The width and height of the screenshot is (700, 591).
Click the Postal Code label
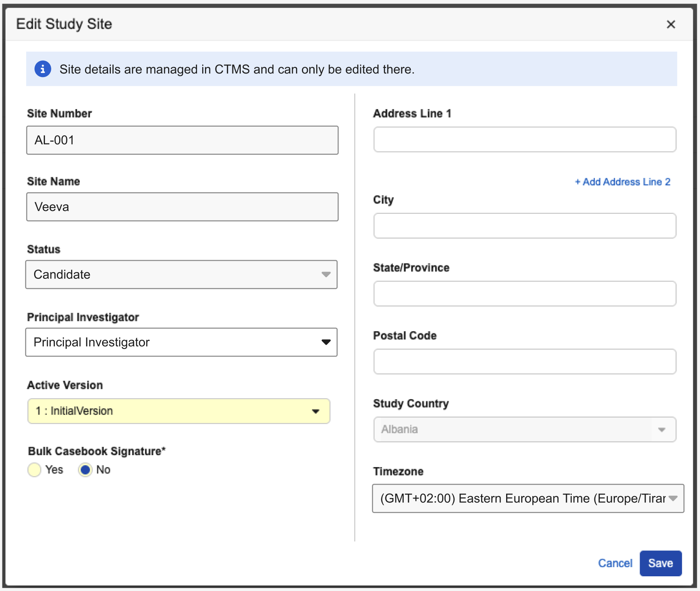pos(405,336)
